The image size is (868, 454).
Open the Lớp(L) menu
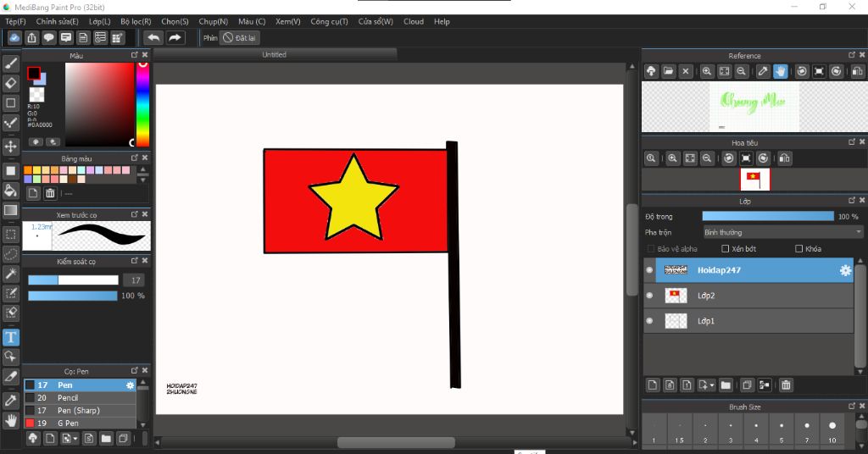tap(100, 21)
